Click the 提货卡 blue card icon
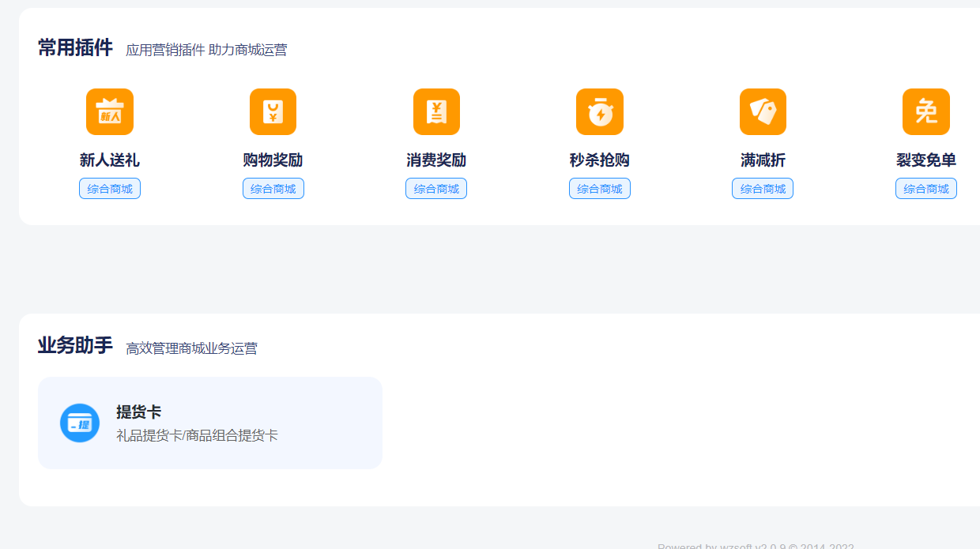 [x=80, y=423]
